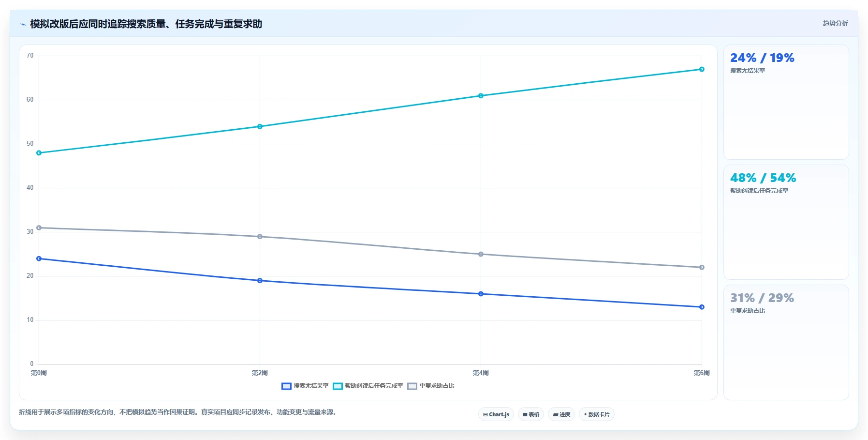Click the 第4周 x-axis label
This screenshot has width=868, height=440.
coord(481,373)
